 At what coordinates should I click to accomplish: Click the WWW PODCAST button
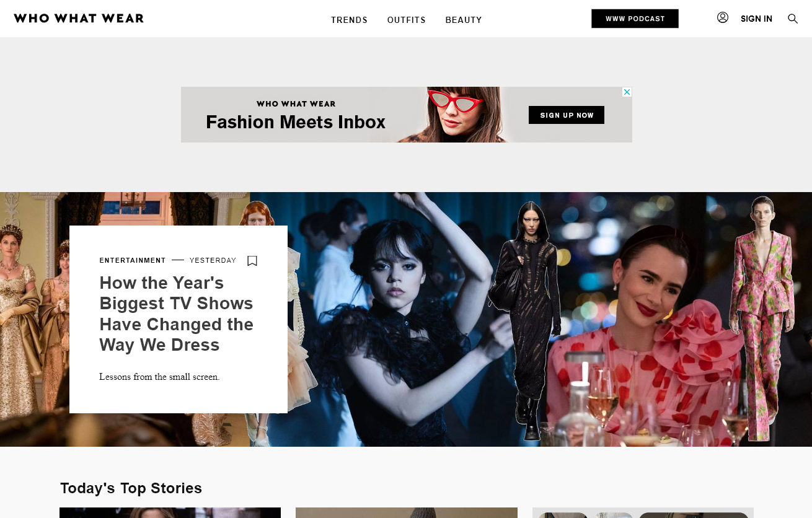tap(635, 19)
